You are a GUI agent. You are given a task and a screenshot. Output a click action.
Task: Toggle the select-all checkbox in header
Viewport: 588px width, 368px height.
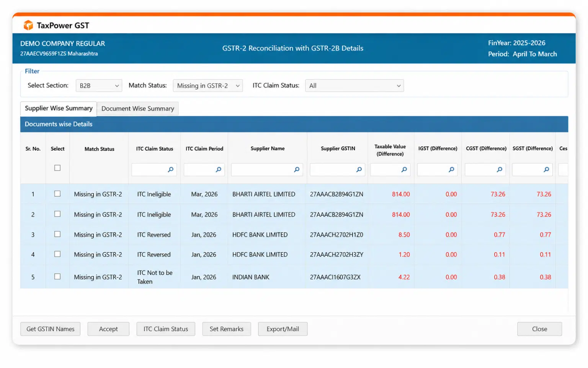[57, 168]
